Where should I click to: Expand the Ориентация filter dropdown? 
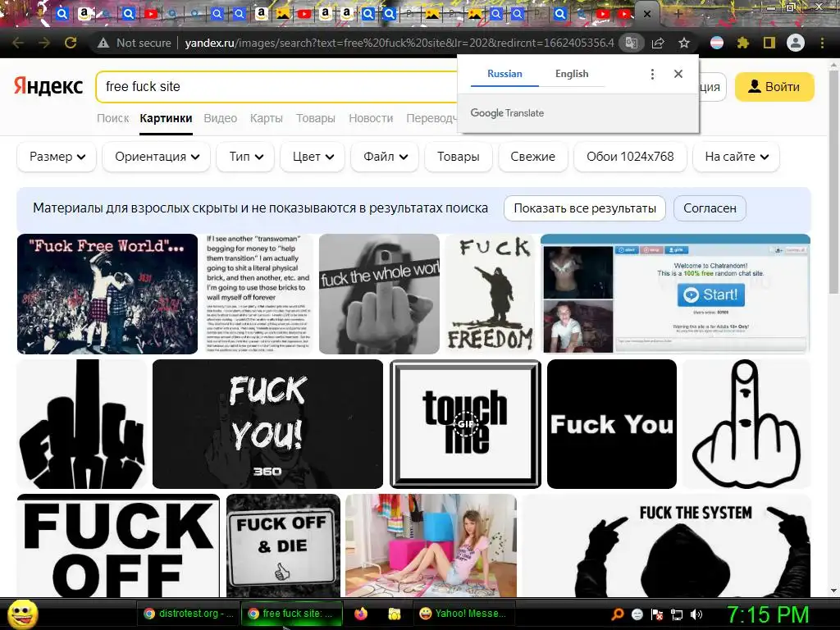157,157
